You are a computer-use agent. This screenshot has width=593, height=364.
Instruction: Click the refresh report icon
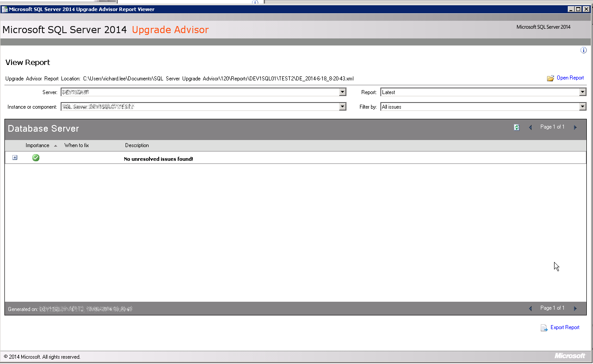coord(516,127)
